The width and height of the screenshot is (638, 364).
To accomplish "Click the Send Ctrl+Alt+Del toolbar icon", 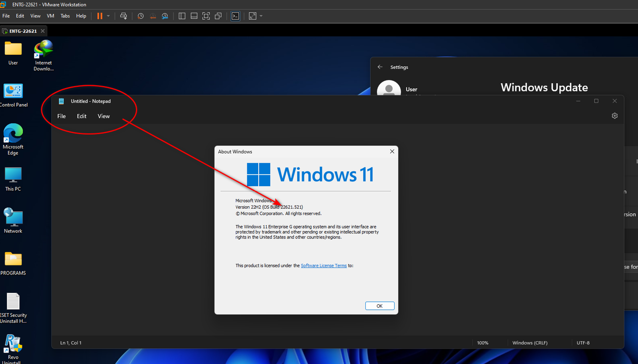I will (124, 16).
